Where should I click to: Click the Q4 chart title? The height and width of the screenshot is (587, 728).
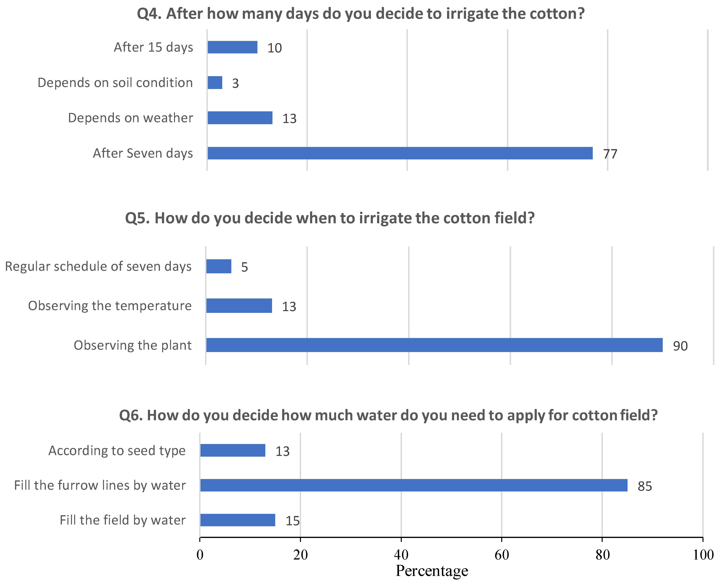click(360, 14)
